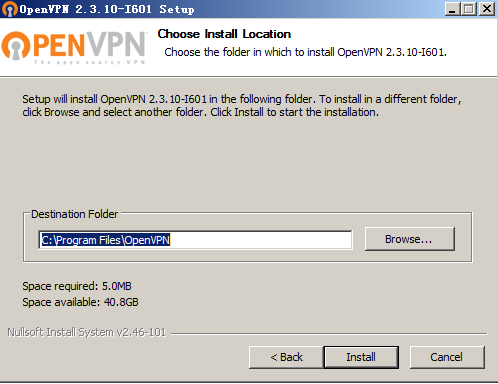Maximize the OpenVPN Setup window

pos(469,9)
